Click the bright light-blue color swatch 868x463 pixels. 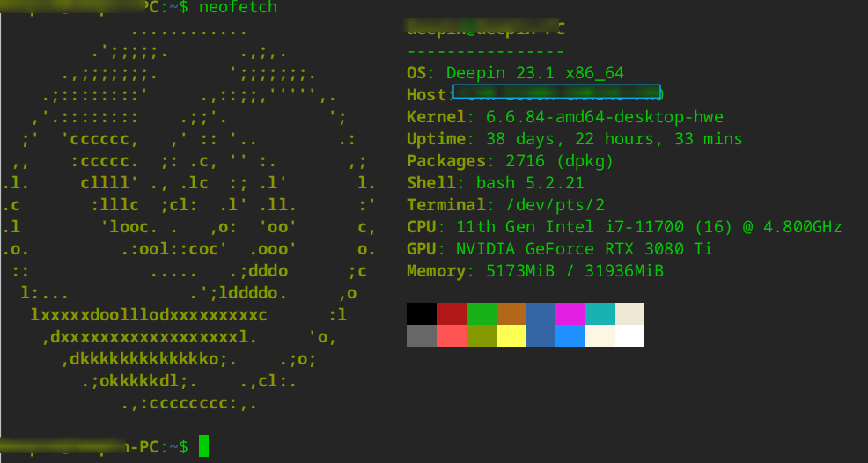pos(570,335)
